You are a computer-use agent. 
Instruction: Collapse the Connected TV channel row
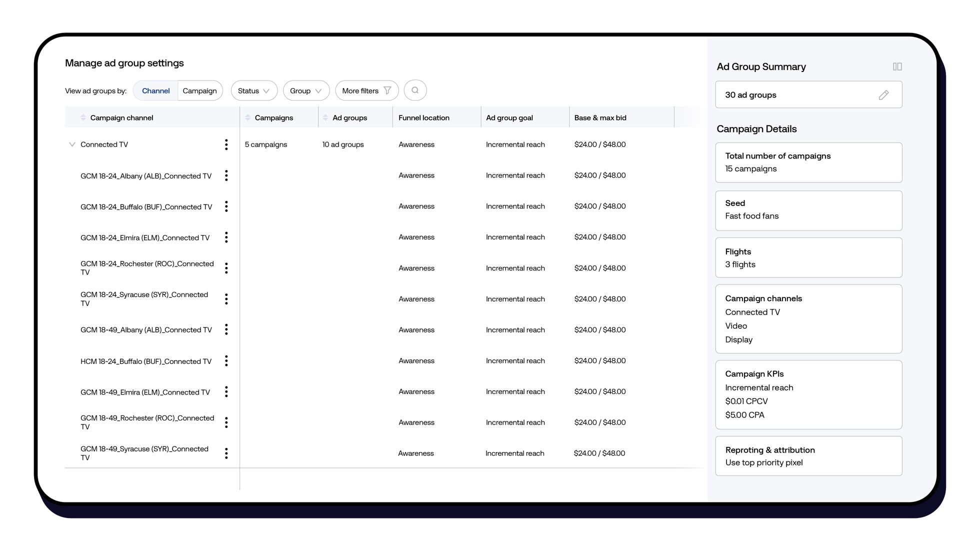click(x=72, y=144)
